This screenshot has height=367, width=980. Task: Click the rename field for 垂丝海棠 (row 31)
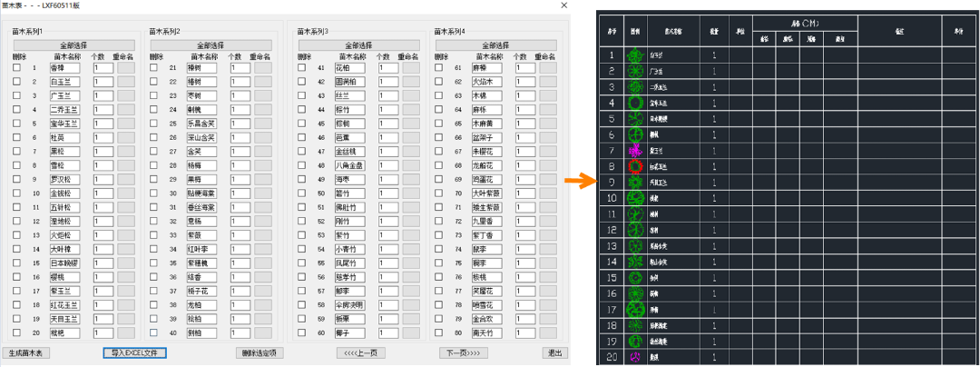click(x=262, y=207)
